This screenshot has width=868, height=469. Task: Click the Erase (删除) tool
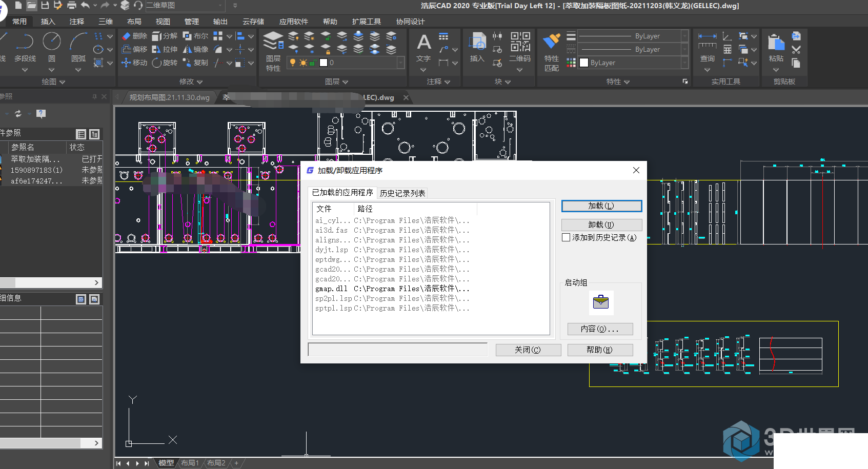tap(134, 36)
